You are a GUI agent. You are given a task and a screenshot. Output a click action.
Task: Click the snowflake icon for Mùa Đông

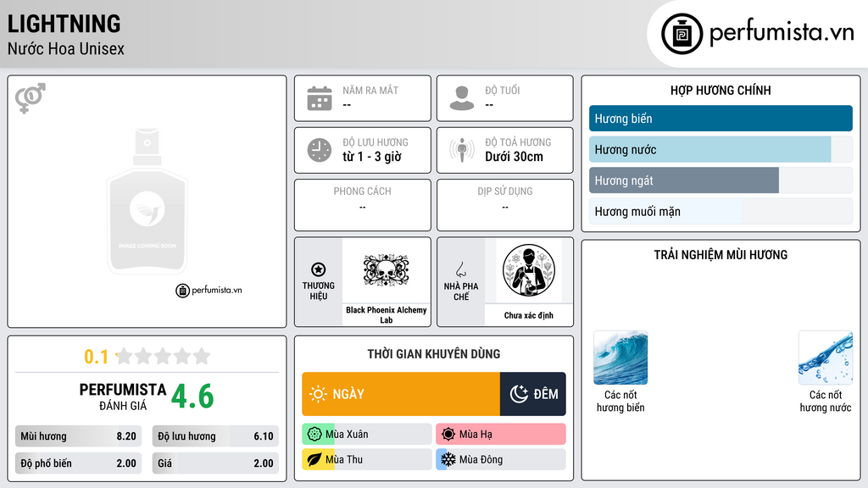tap(448, 459)
